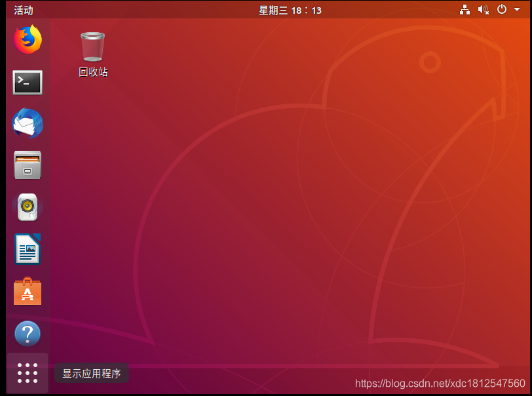
Task: Expand the system menu arrow
Action: coord(517,10)
